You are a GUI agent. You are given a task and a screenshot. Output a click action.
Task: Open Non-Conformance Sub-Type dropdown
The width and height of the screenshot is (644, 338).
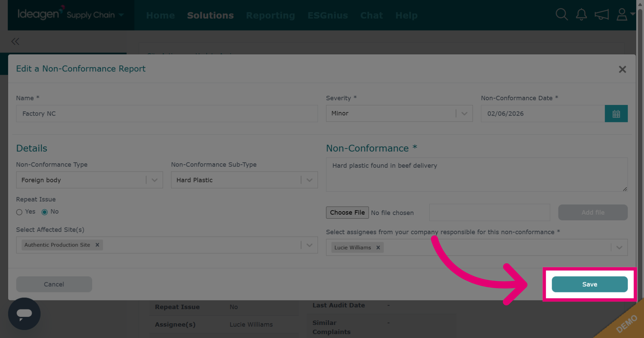[244, 180]
